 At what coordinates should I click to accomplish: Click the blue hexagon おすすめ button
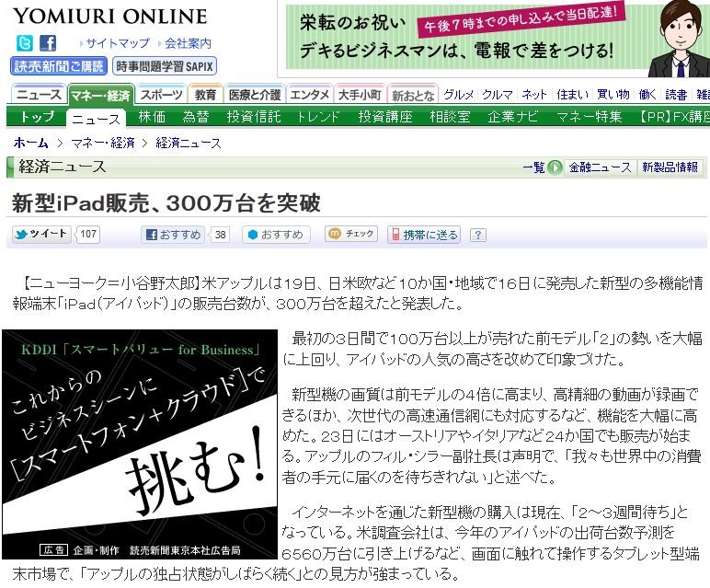tap(276, 235)
